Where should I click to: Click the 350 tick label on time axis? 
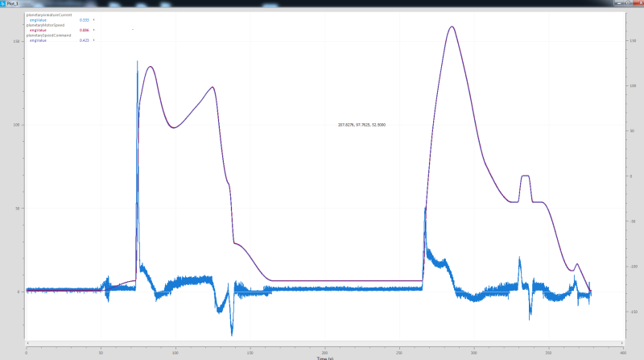pos(548,353)
